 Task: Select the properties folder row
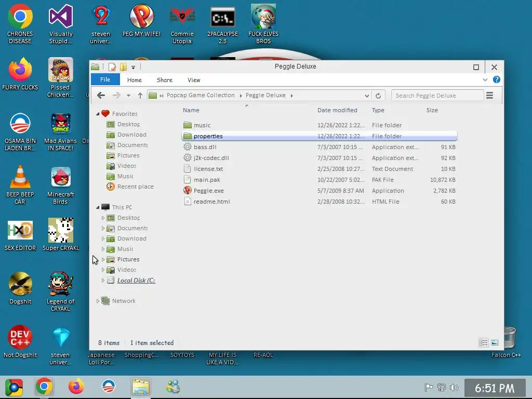tap(320, 136)
